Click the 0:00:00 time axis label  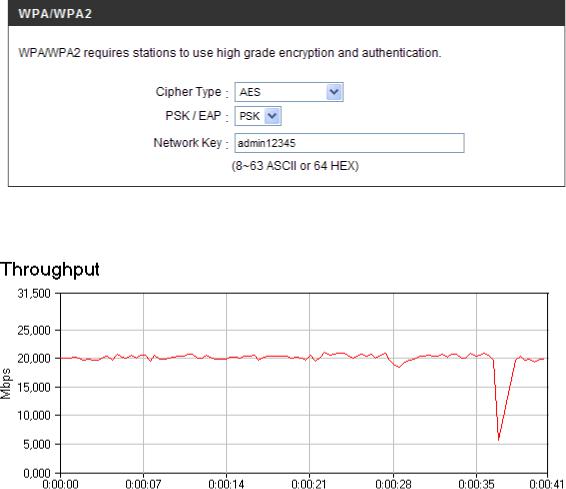tap(60, 484)
